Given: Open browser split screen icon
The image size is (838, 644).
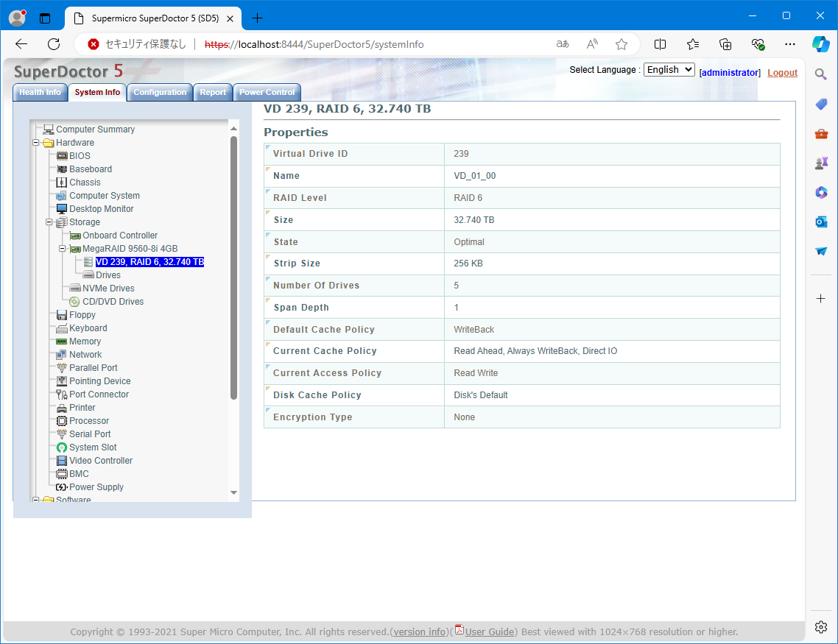Looking at the screenshot, I should tap(660, 44).
